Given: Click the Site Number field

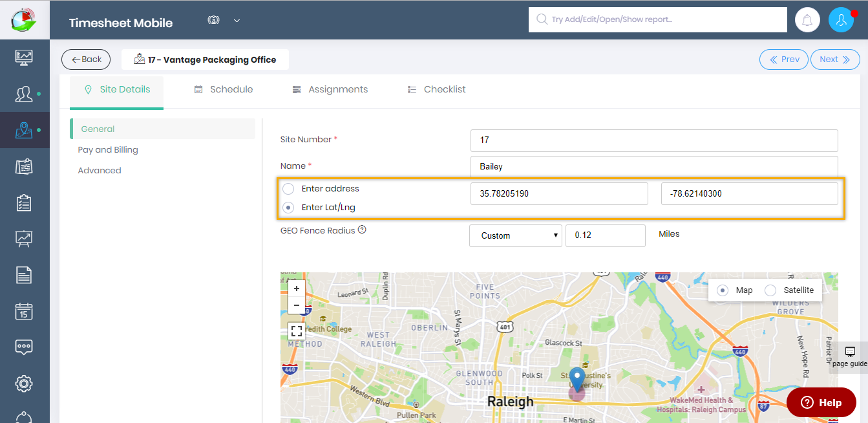Looking at the screenshot, I should tap(654, 140).
